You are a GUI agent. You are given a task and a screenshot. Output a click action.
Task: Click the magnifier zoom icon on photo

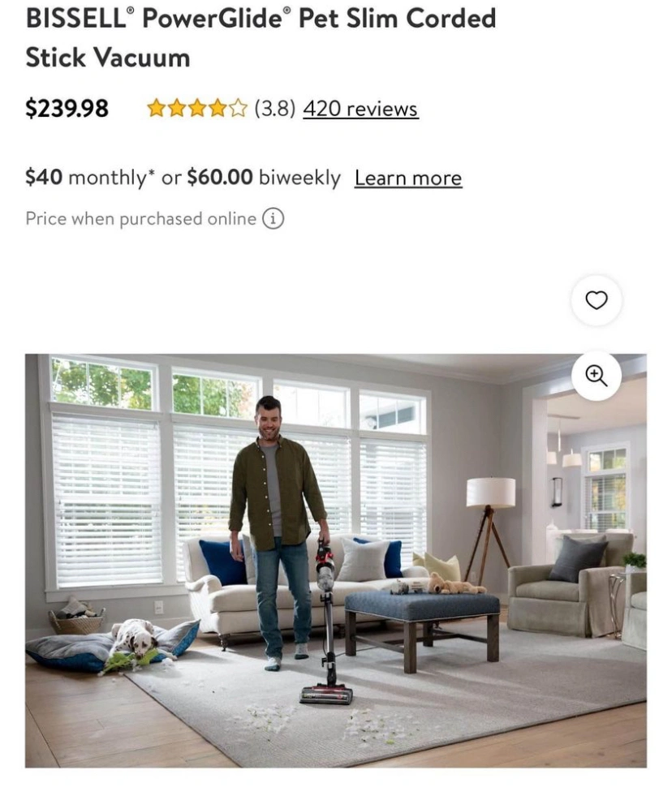point(597,376)
